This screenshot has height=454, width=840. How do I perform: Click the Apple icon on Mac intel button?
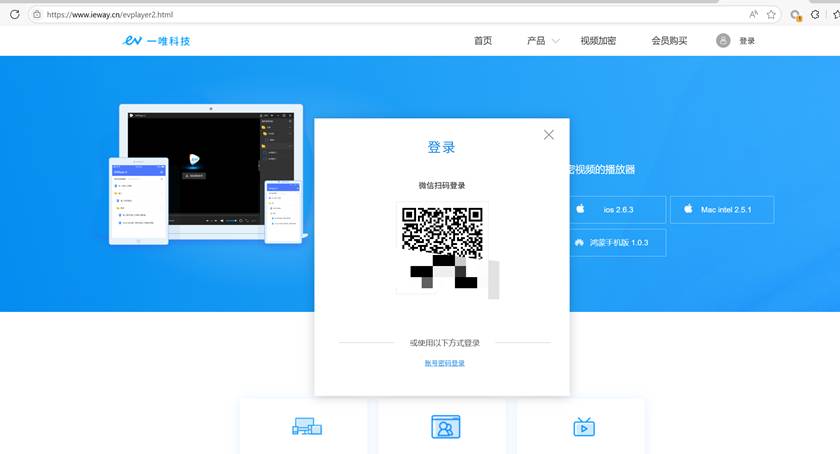coord(688,209)
